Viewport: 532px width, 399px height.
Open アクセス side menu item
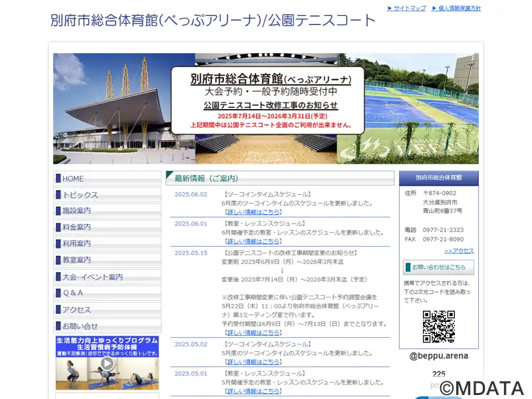(107, 310)
